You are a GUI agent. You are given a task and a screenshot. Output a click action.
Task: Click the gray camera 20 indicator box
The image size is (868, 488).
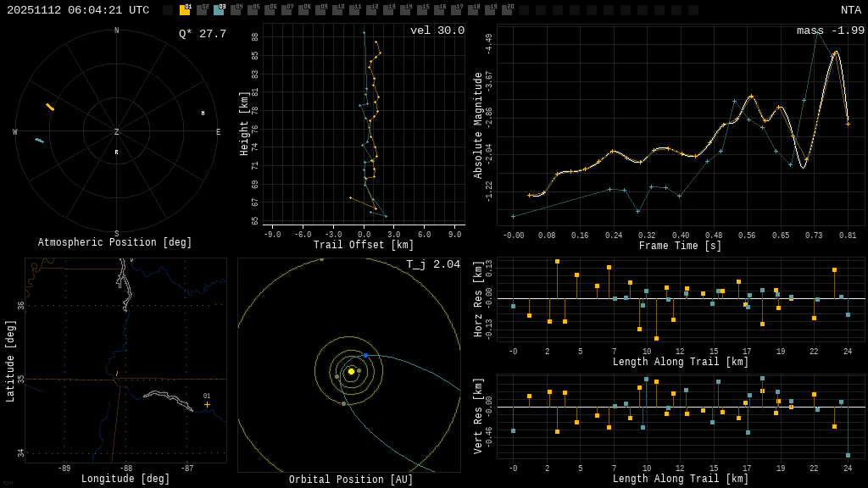pos(507,10)
